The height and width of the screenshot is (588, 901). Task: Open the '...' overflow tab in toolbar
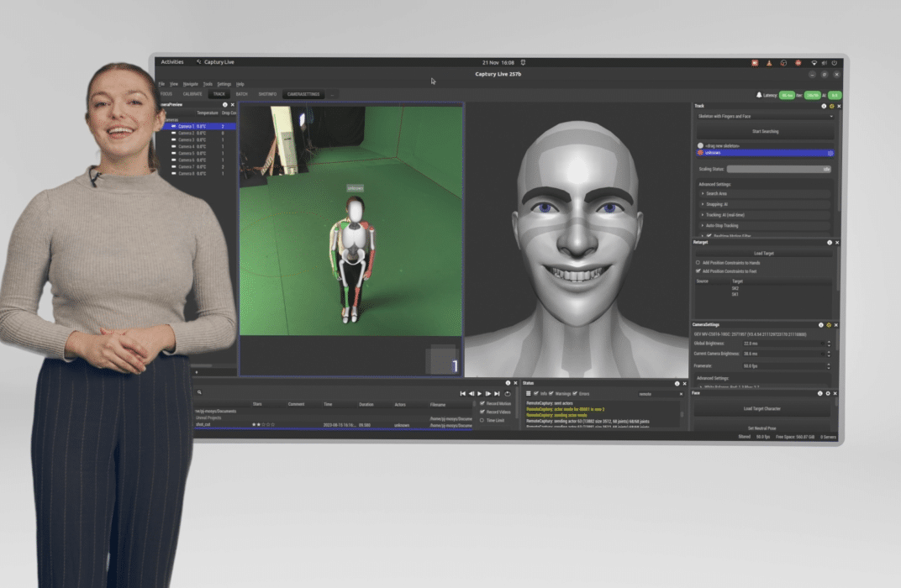[332, 94]
